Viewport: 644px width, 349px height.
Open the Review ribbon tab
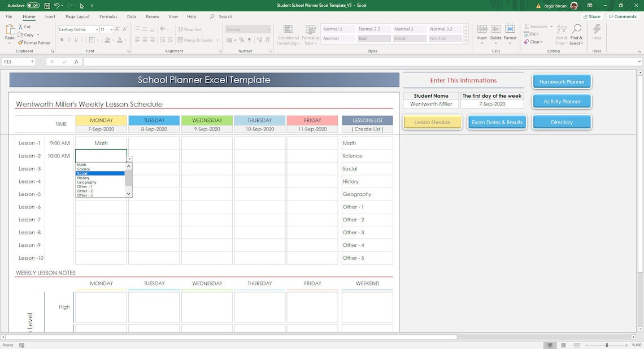point(151,16)
